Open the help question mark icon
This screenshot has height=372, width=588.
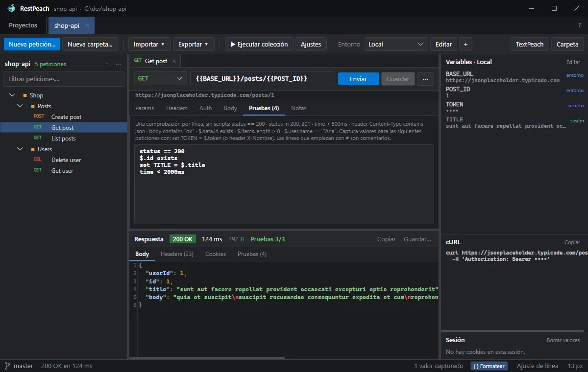coord(580,25)
